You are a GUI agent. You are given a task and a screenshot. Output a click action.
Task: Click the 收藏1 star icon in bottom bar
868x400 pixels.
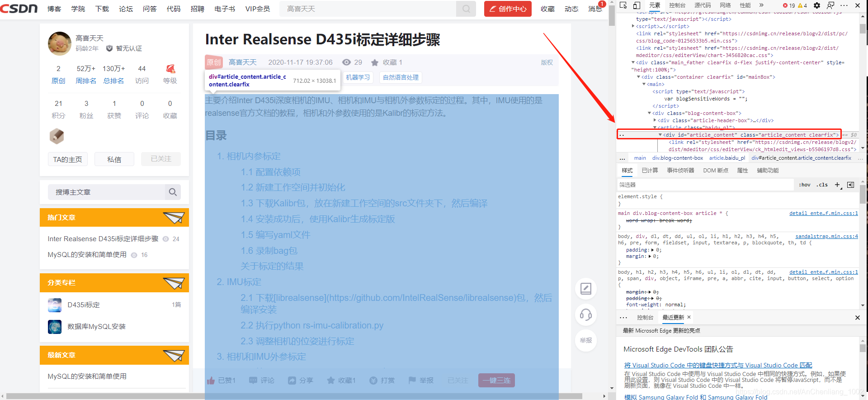click(x=331, y=381)
